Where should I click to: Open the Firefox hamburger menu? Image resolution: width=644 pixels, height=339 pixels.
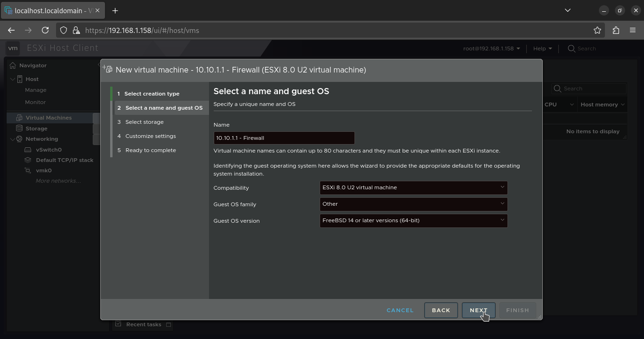point(633,30)
